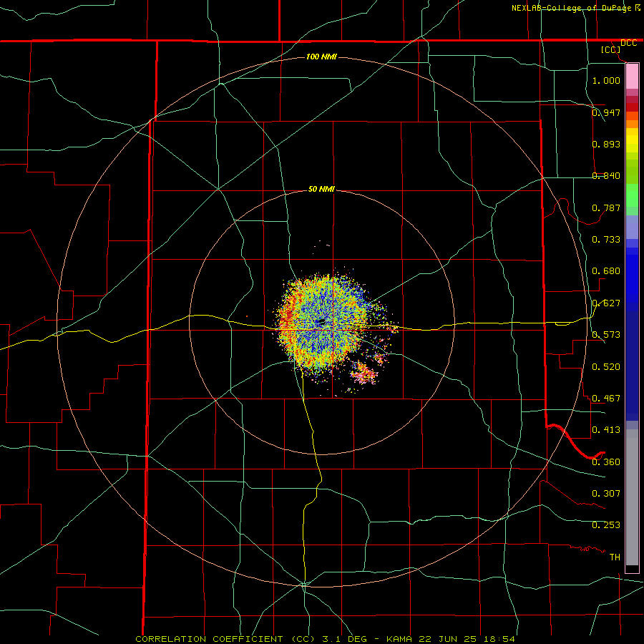Pick the pink color band beside 1.000
Screen dimensions: 644x644
[x=632, y=77]
